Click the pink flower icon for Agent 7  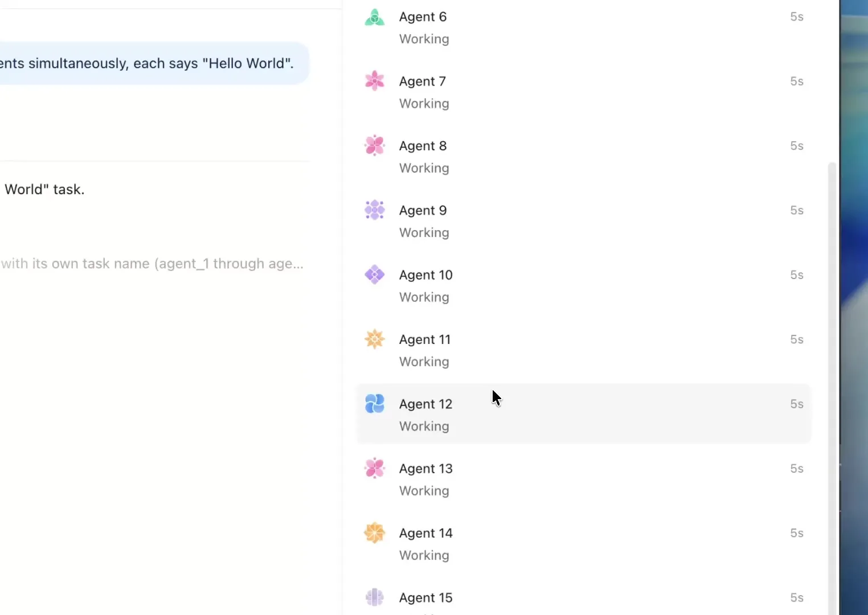(375, 81)
